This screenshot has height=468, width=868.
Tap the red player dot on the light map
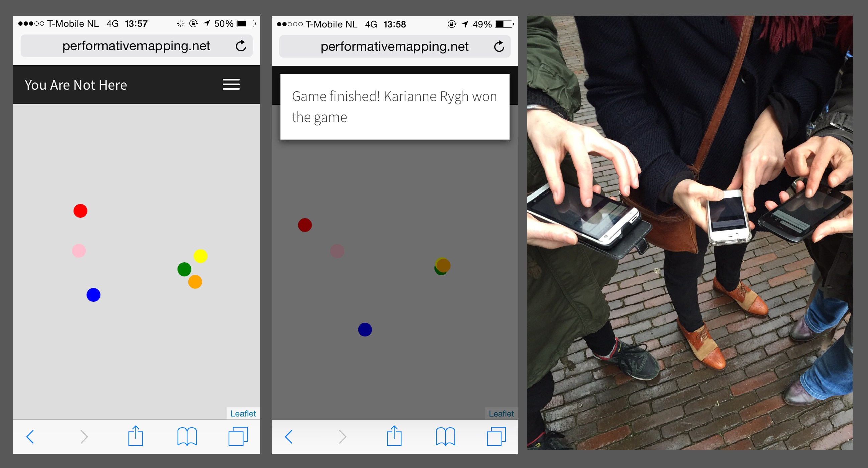pos(80,211)
